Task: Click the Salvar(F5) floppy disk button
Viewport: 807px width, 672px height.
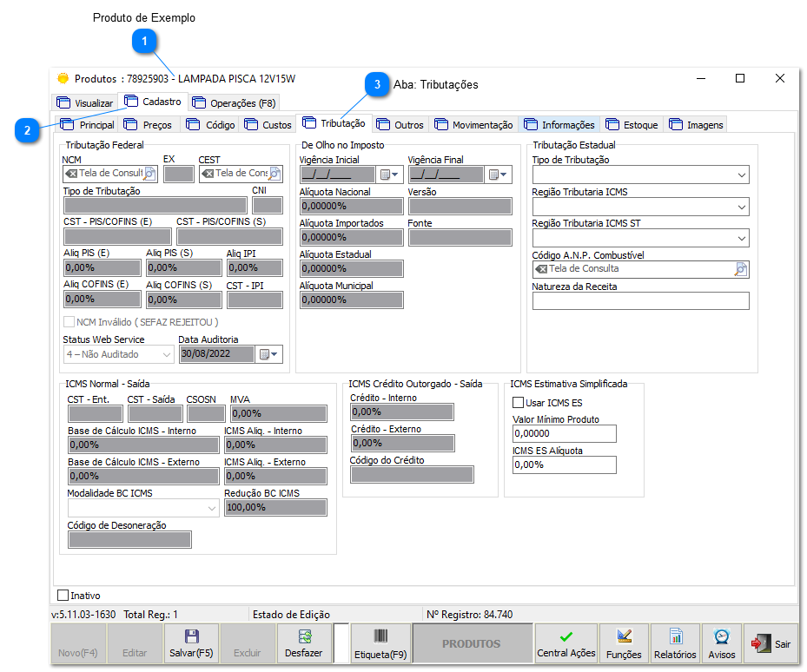Action: pyautogui.click(x=191, y=643)
